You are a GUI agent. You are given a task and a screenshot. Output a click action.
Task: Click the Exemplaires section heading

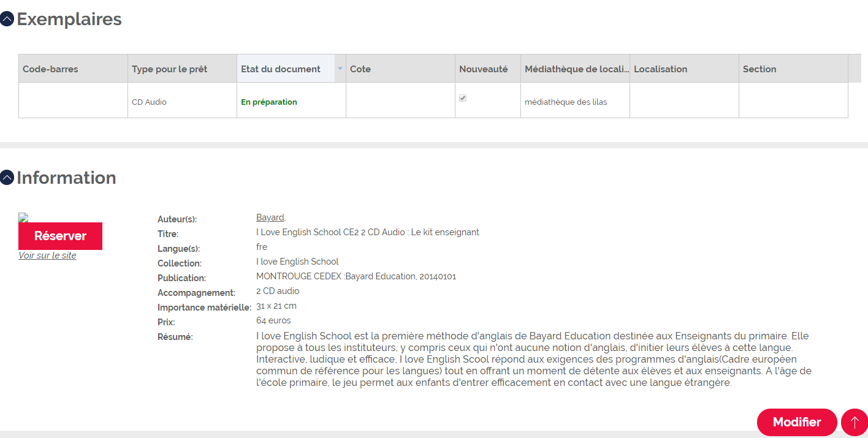[69, 20]
